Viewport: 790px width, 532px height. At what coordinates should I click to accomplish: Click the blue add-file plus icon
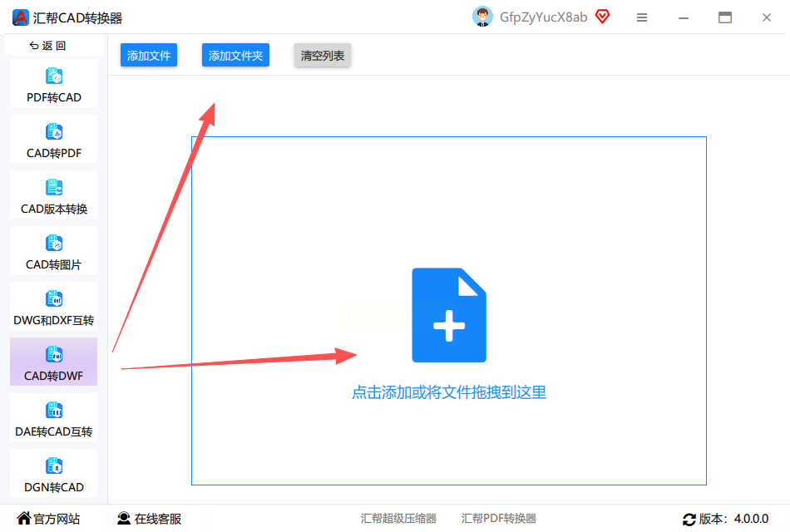tap(449, 315)
